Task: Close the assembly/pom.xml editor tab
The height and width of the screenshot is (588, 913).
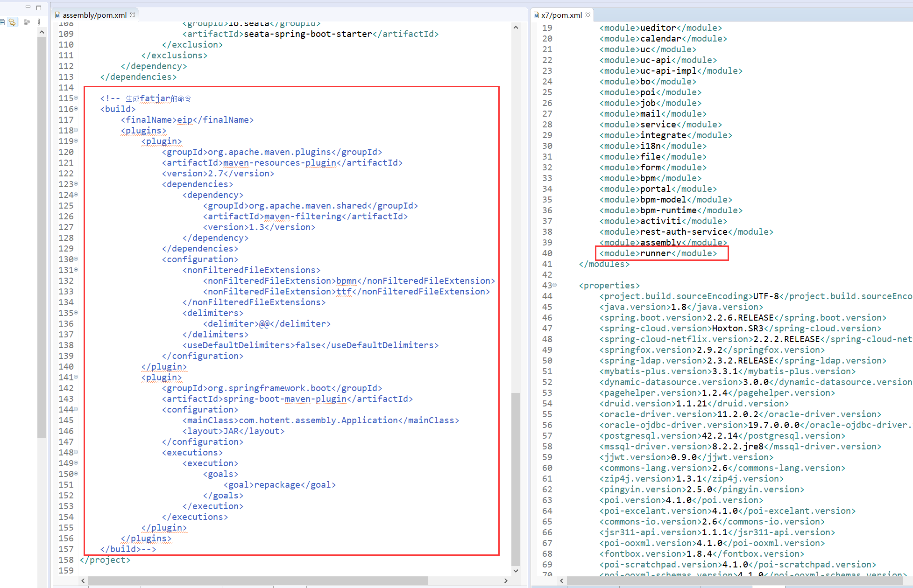Action: click(133, 15)
